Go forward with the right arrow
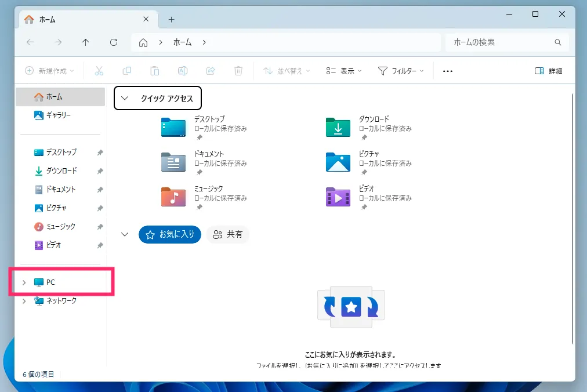The height and width of the screenshot is (392, 587). pyautogui.click(x=58, y=42)
